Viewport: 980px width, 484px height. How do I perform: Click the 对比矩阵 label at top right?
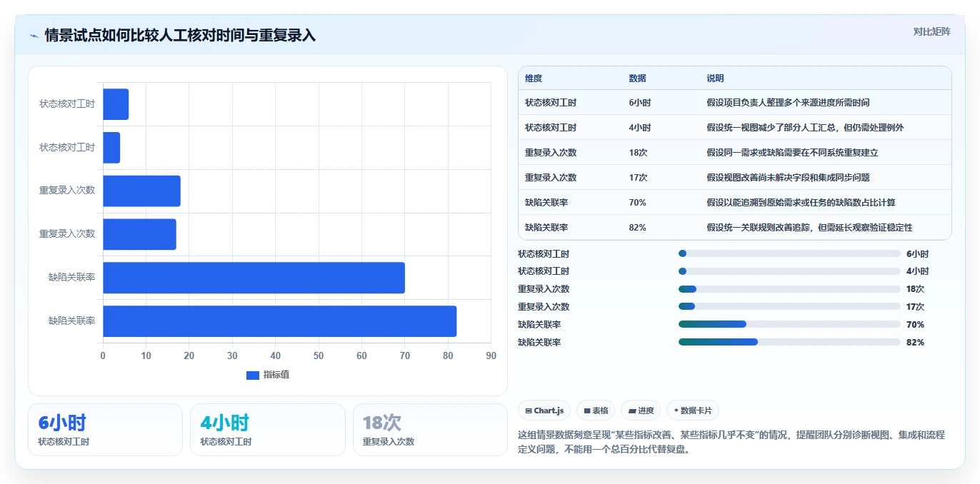click(932, 31)
